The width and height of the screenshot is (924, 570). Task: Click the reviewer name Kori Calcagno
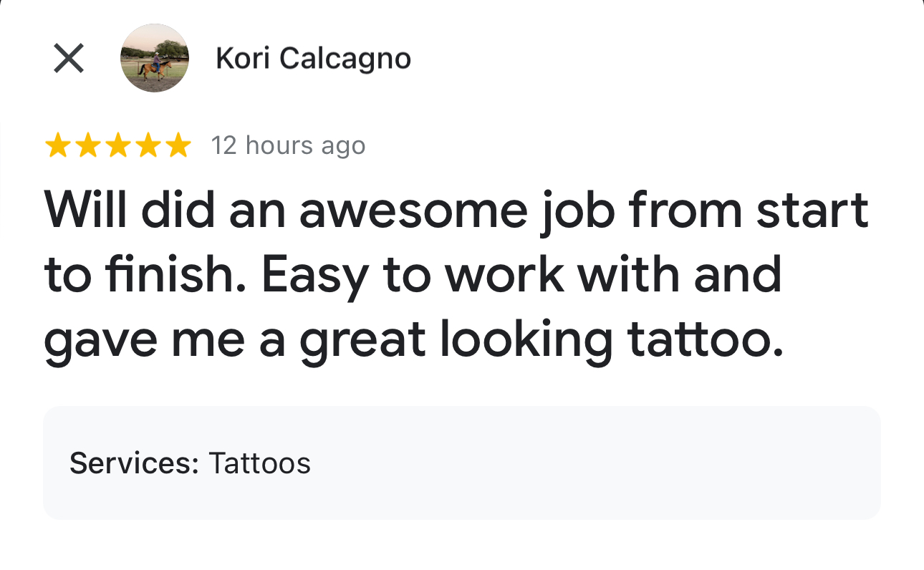tap(313, 59)
